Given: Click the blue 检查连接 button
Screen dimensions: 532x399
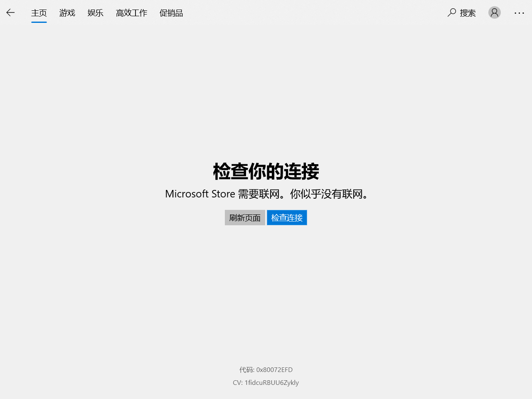Looking at the screenshot, I should coord(287,218).
